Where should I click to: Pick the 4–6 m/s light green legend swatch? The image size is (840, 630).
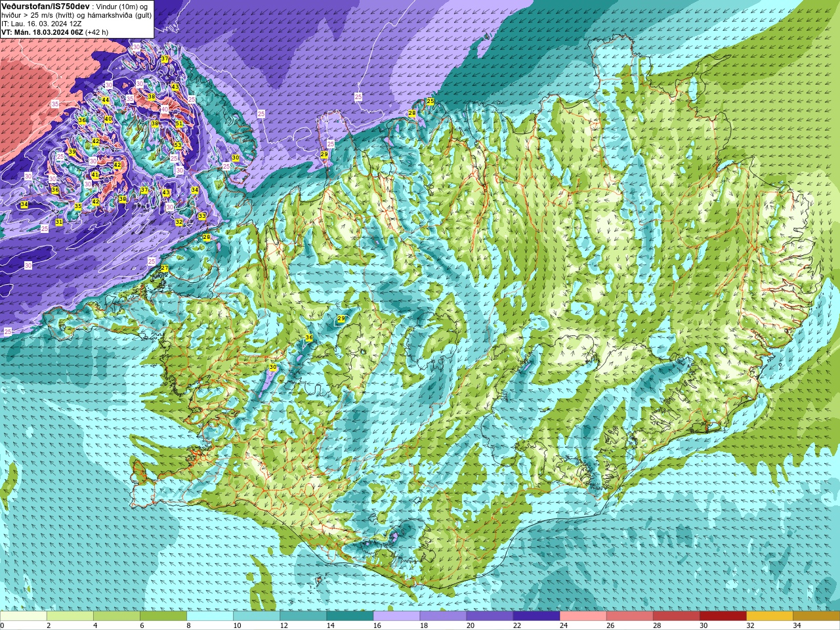click(117, 616)
